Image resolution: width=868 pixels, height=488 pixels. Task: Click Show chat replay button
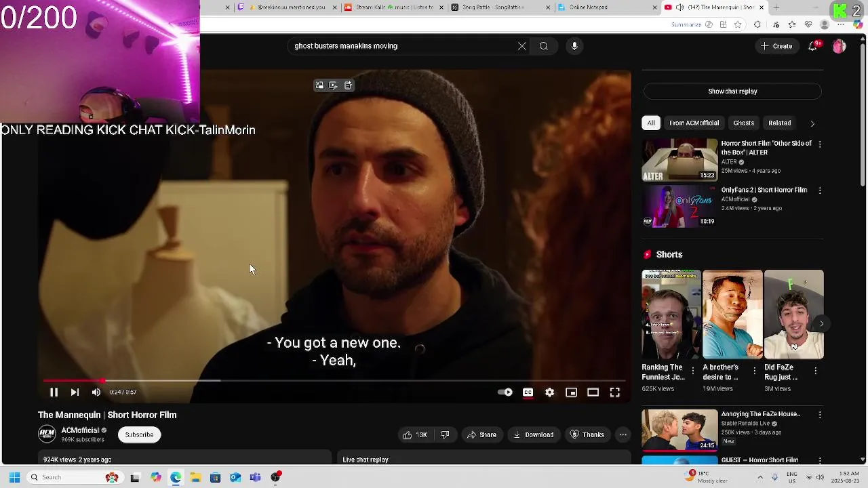[732, 91]
